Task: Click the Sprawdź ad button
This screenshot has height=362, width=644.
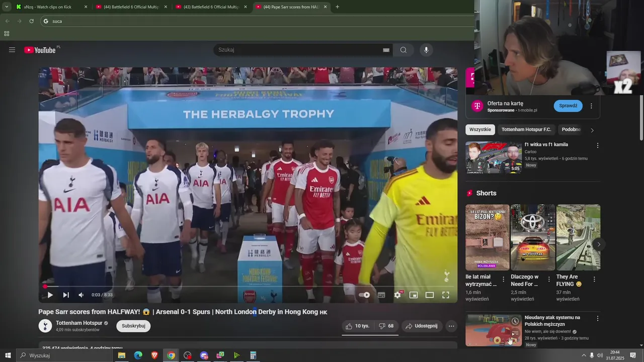Action: coord(568,106)
